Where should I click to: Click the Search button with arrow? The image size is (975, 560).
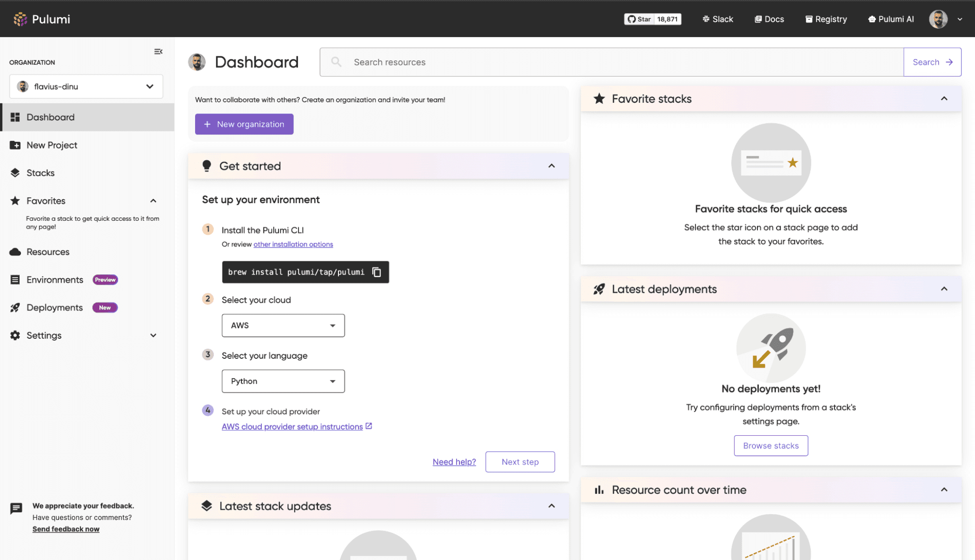[x=932, y=62]
